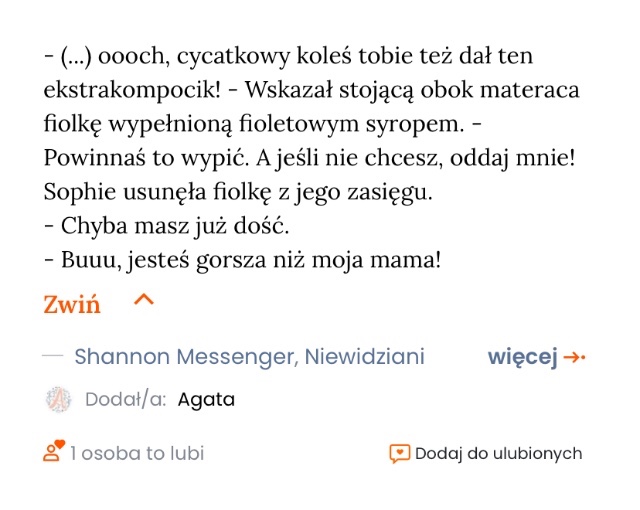Open Agata's round avatar thumbnail
640x510 pixels.
(x=59, y=400)
